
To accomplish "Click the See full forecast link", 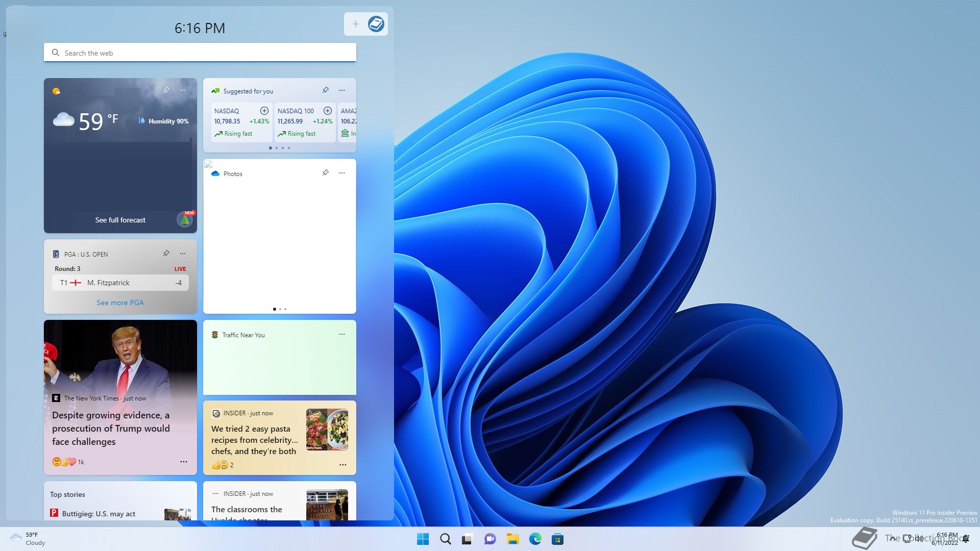I will point(120,220).
